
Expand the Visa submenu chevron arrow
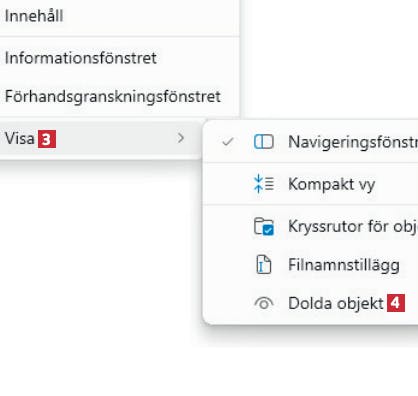181,138
